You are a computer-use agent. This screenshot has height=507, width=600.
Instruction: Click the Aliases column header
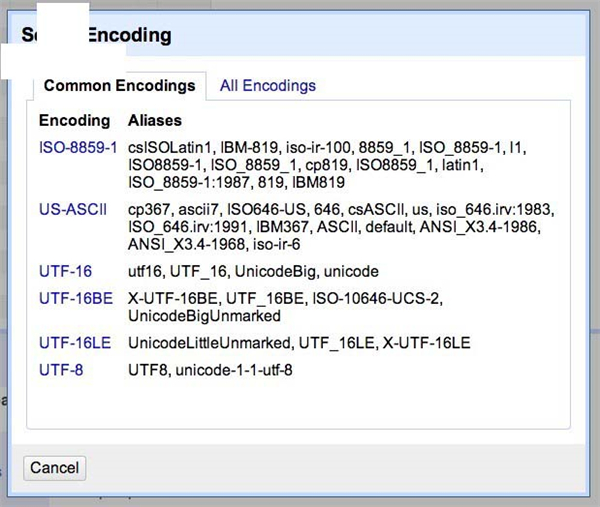pos(155,121)
